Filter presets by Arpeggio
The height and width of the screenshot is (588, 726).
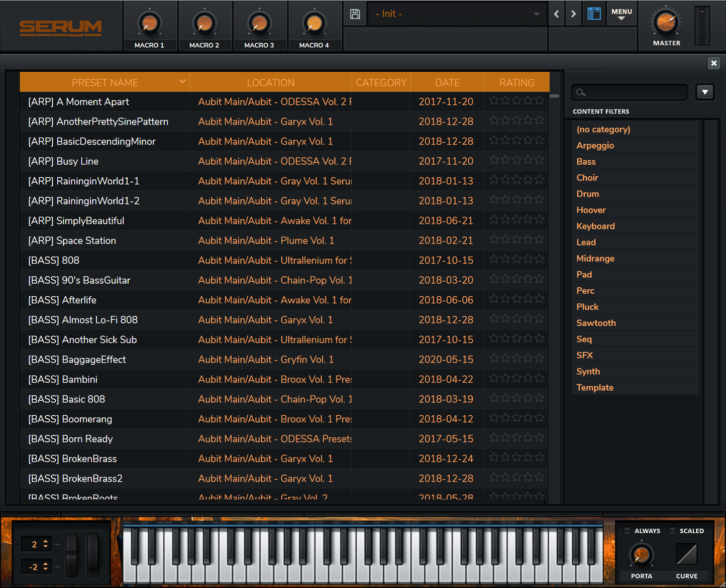(636, 145)
